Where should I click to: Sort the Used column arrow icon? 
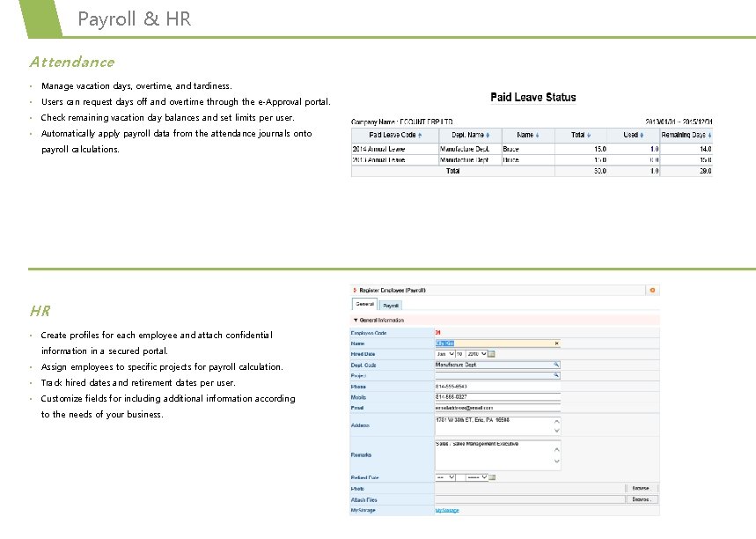click(x=642, y=136)
